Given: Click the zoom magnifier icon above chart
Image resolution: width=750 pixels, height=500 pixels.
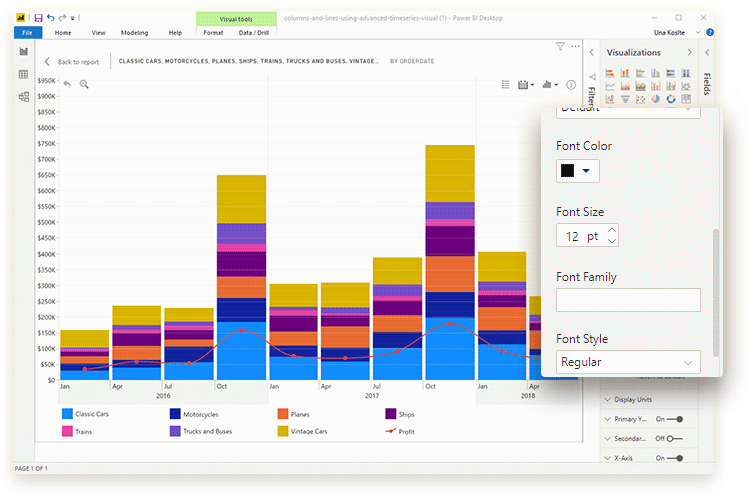Looking at the screenshot, I should [84, 85].
